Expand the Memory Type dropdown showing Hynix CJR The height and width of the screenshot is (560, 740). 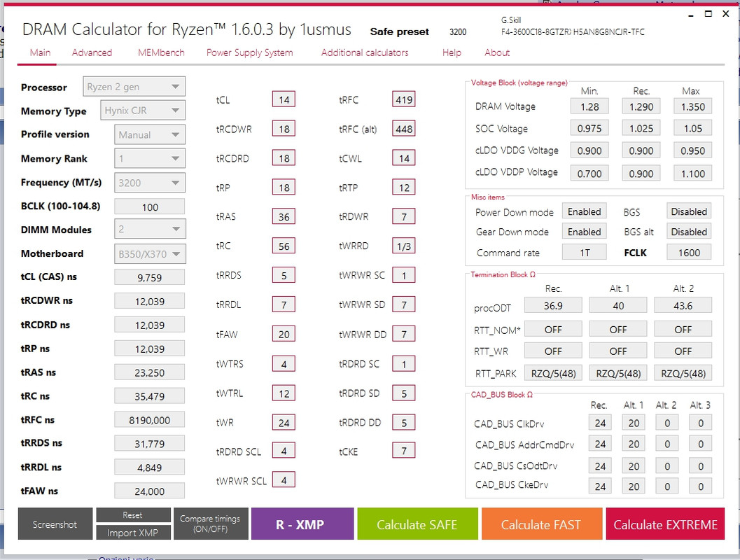(x=143, y=111)
